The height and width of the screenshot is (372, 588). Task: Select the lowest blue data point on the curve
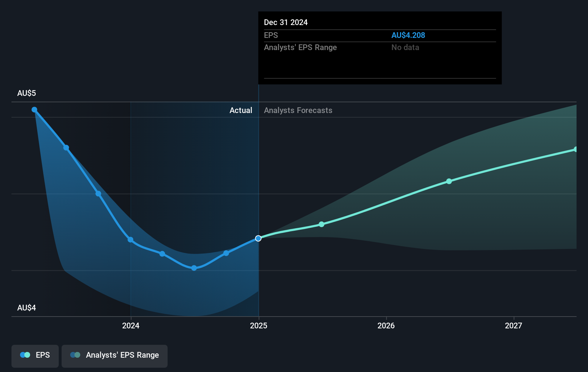(194, 268)
